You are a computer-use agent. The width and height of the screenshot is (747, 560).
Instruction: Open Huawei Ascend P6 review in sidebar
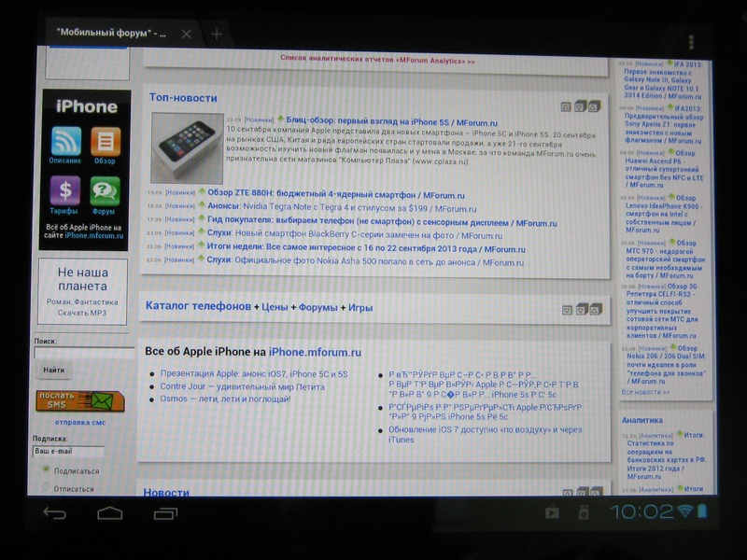(664, 169)
